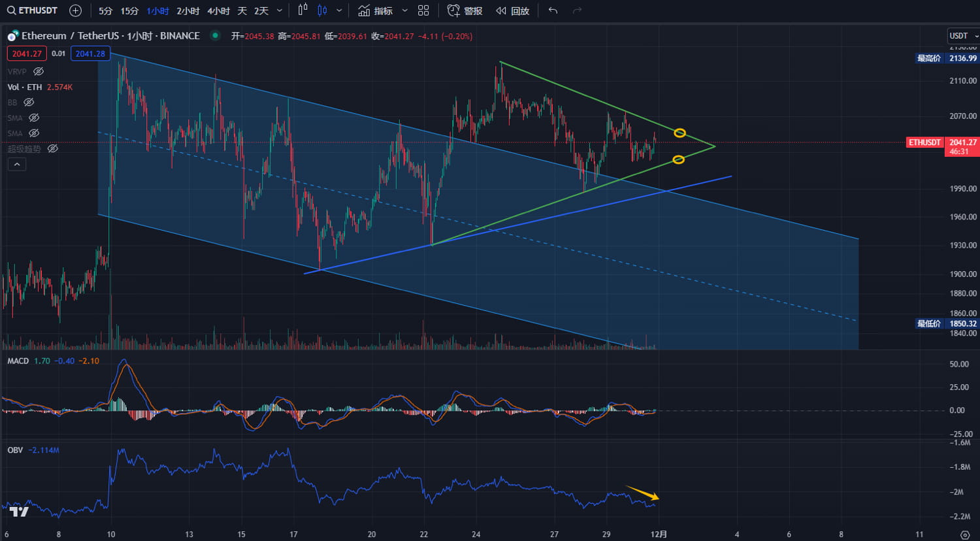
Task: Add a comparison symbol with the plus icon
Action: [x=75, y=10]
